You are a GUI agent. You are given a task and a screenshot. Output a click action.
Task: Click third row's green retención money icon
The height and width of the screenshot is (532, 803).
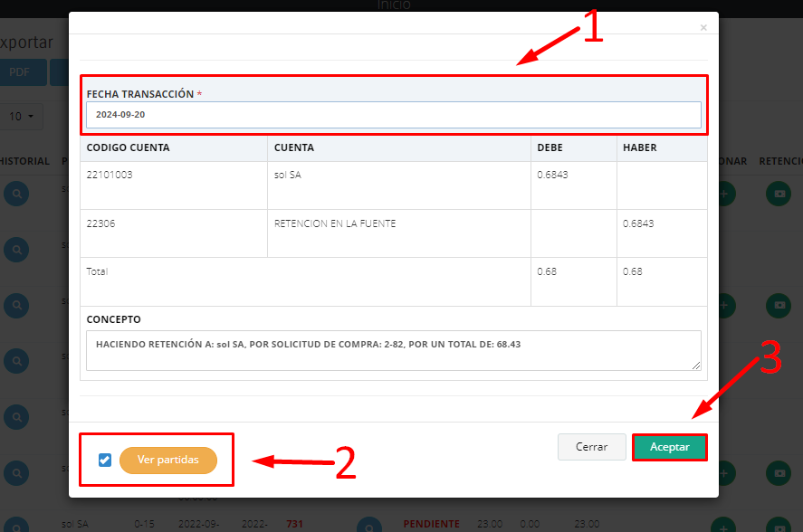(779, 306)
